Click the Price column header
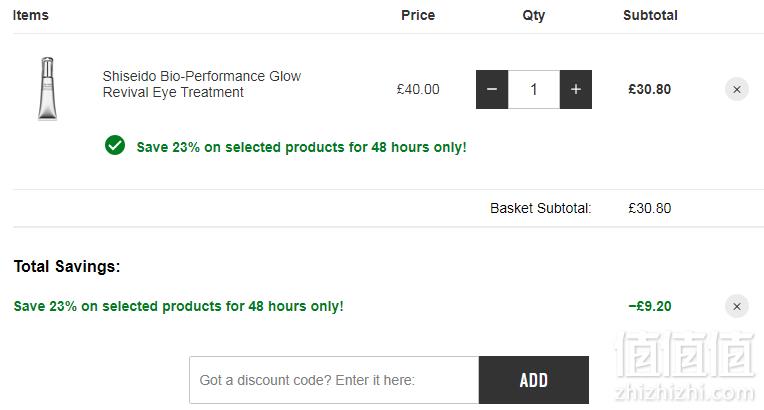764x410 pixels. tap(418, 15)
